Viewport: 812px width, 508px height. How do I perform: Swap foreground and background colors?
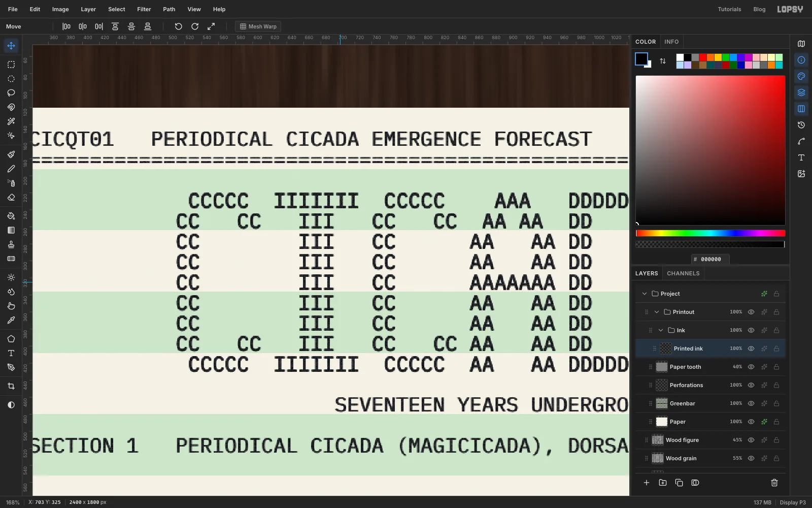663,61
